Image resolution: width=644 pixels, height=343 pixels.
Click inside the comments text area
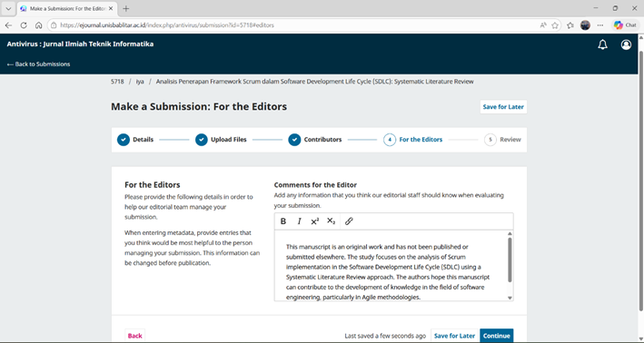391,266
